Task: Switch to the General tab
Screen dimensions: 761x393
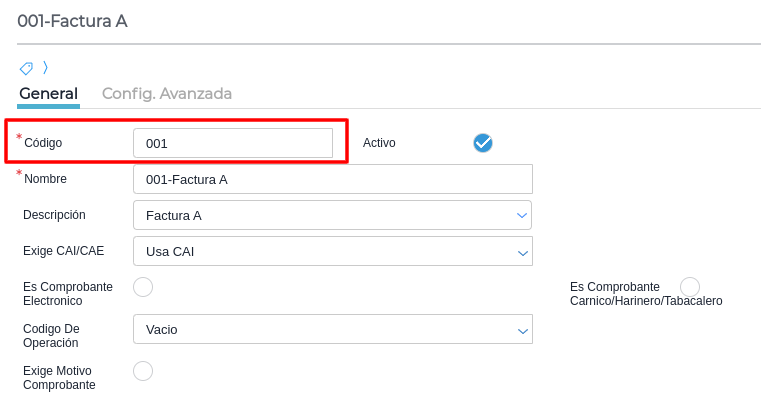Action: pos(49,93)
